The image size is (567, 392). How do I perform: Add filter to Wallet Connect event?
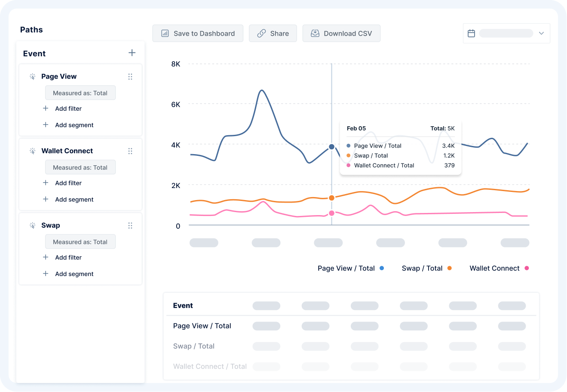(68, 183)
